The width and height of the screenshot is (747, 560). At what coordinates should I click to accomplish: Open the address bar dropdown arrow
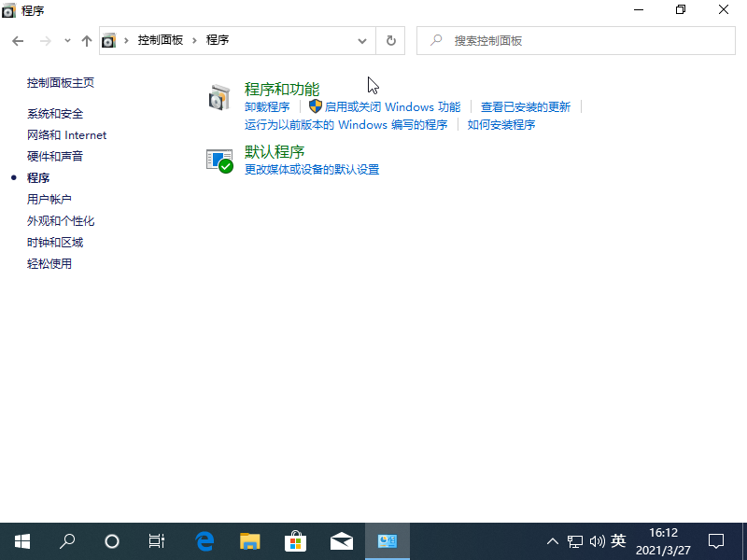coord(362,40)
